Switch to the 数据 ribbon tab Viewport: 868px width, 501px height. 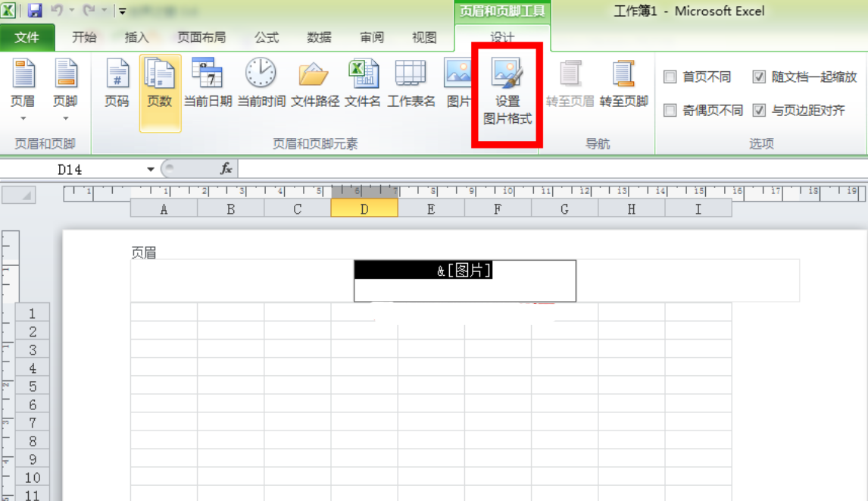[320, 38]
